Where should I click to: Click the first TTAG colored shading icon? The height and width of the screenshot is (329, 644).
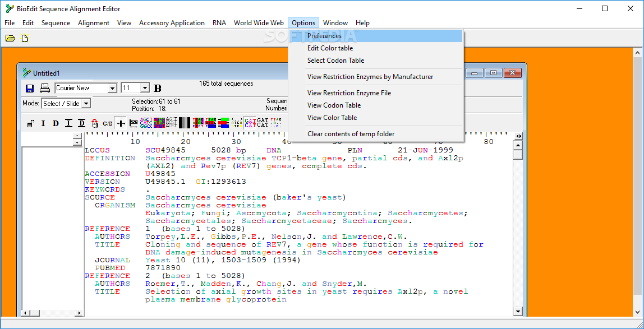point(199,123)
